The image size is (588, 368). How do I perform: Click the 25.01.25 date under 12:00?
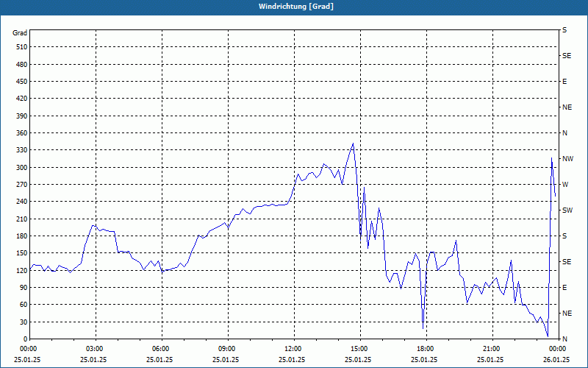point(292,359)
